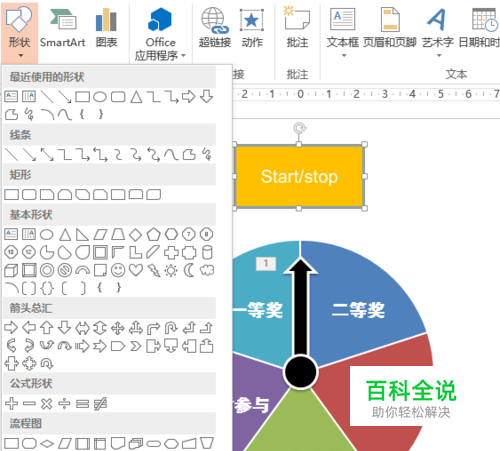The width and height of the screenshot is (500, 451).
Task: Select the trapezoid in 基本形状
Action: point(118,235)
